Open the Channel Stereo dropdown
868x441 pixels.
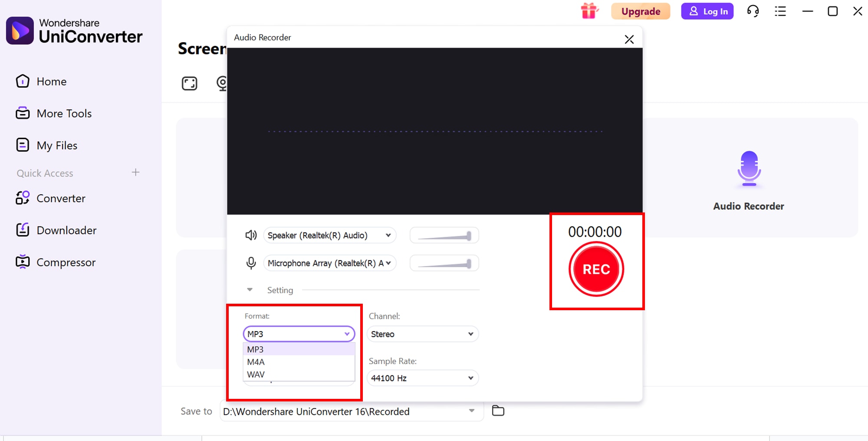click(x=423, y=334)
